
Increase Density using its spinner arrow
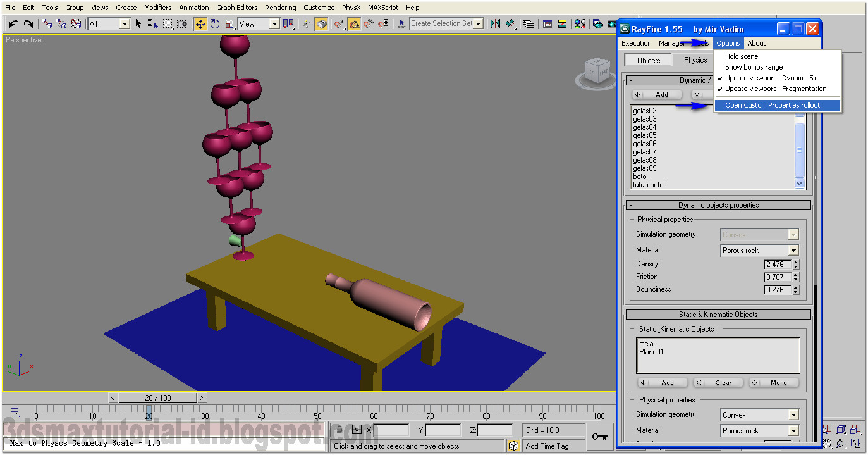coord(795,261)
